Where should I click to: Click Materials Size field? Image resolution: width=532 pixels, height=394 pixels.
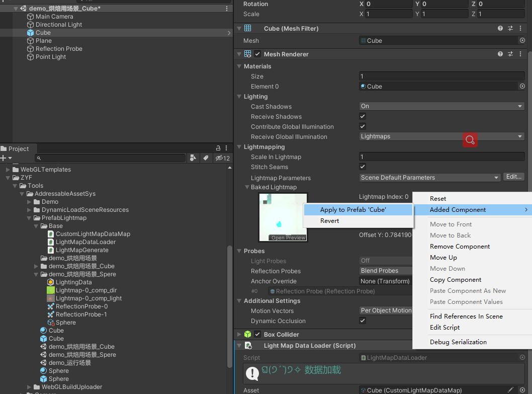click(x=442, y=76)
